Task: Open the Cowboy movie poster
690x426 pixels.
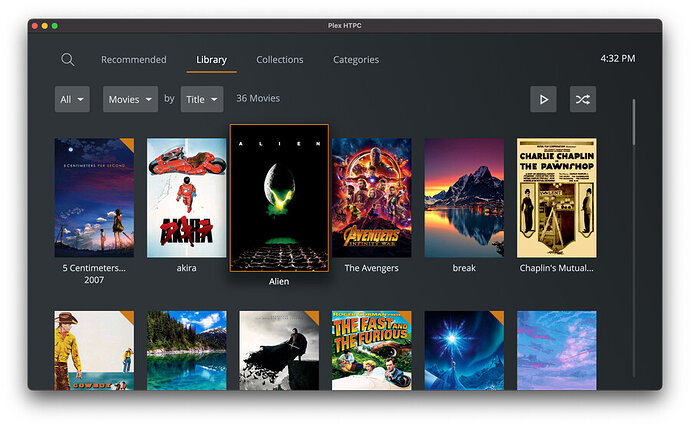Action: click(94, 350)
